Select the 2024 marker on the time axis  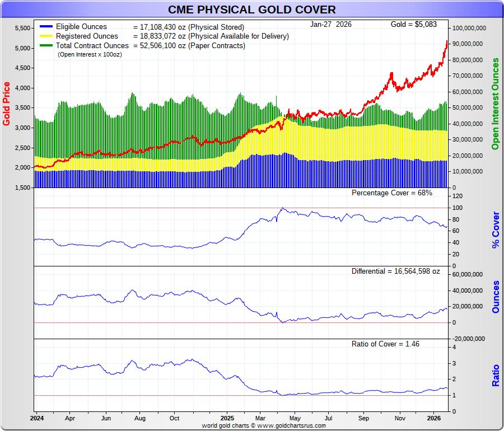pyautogui.click(x=37, y=418)
